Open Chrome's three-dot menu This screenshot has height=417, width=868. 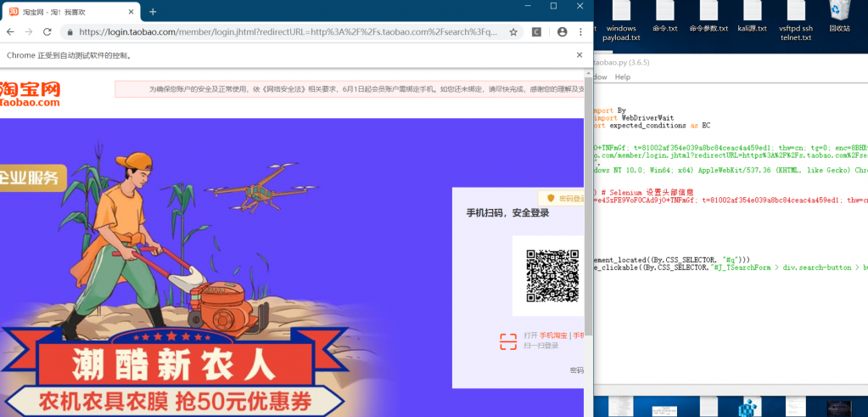pos(582,32)
